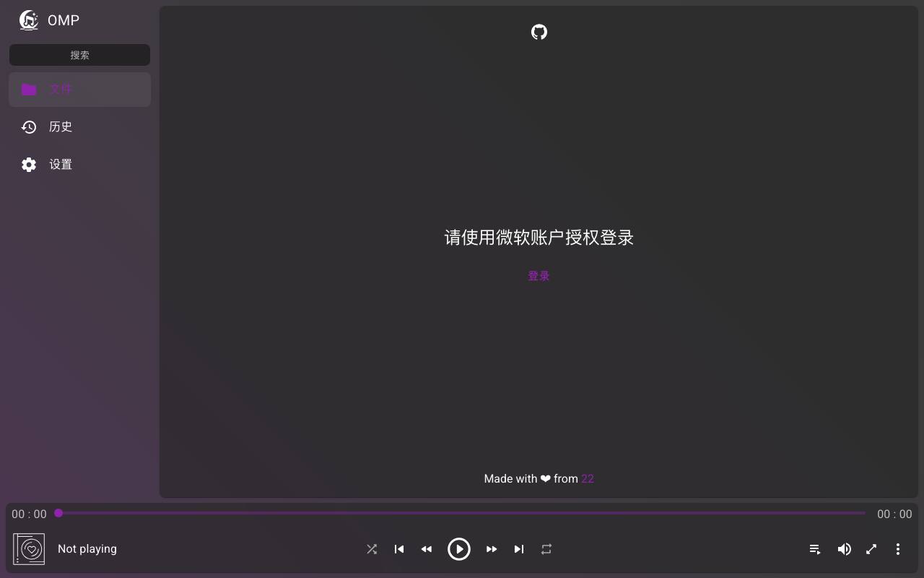Click the 搜索 search box

[x=79, y=55]
